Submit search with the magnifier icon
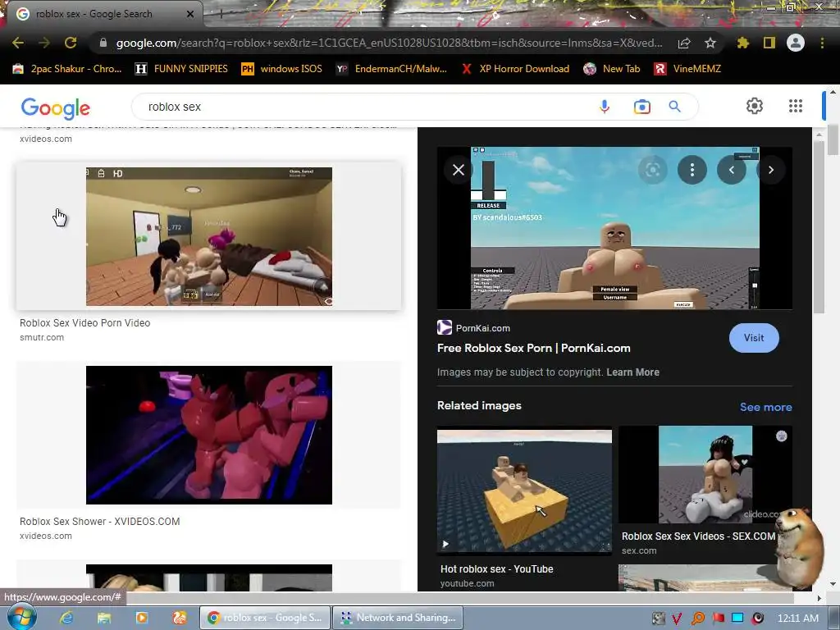840x630 pixels. coord(675,107)
